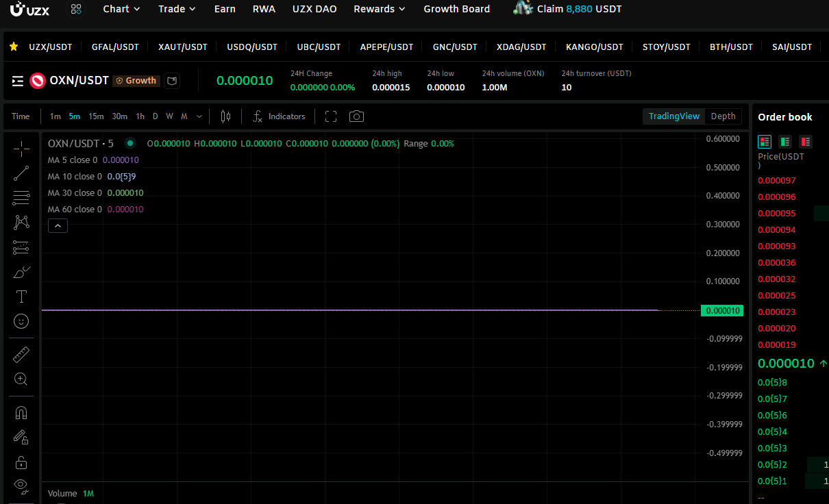Open the GFAL/USDT trading pair tab

115,47
